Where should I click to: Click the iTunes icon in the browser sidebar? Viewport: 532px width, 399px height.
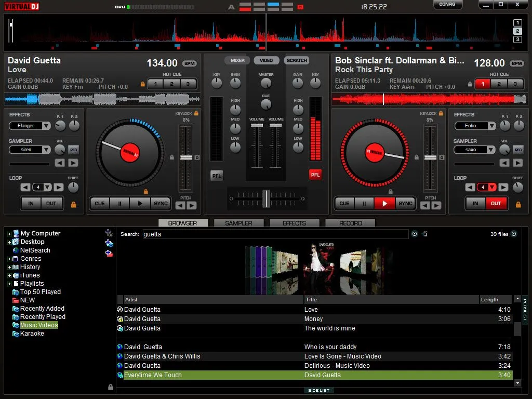pos(16,275)
